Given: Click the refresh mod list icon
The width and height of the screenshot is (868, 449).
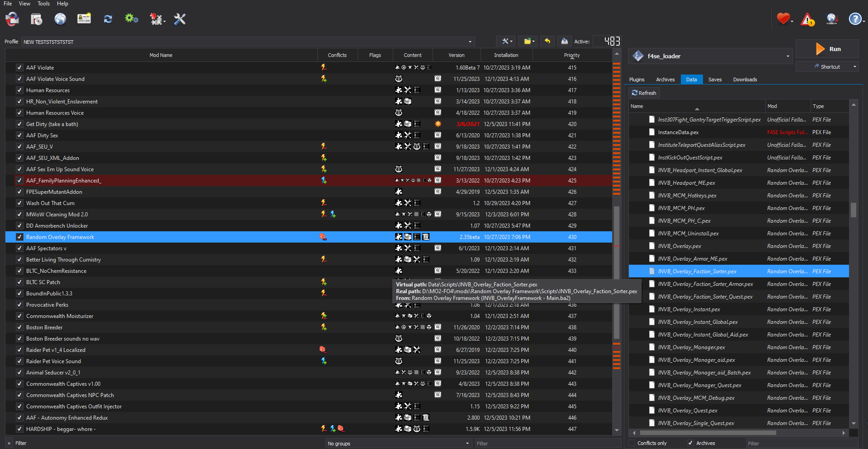Looking at the screenshot, I should pyautogui.click(x=108, y=19).
